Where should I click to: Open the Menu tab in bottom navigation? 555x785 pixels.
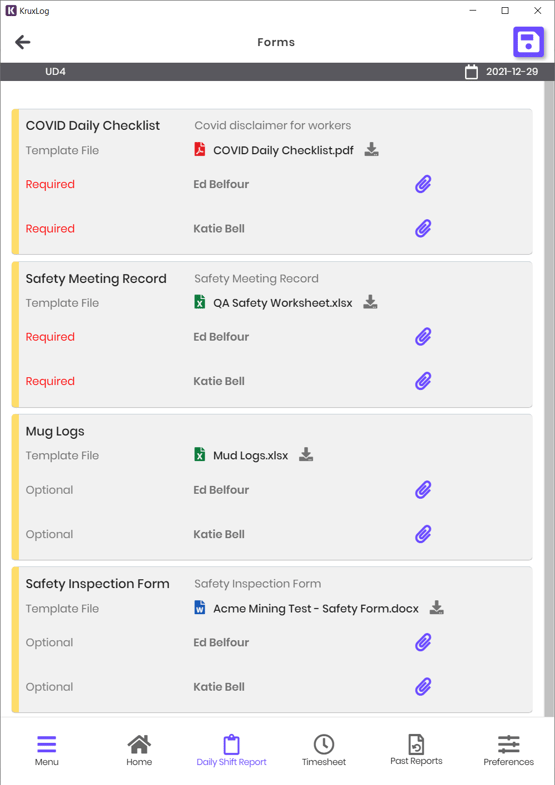tap(47, 750)
